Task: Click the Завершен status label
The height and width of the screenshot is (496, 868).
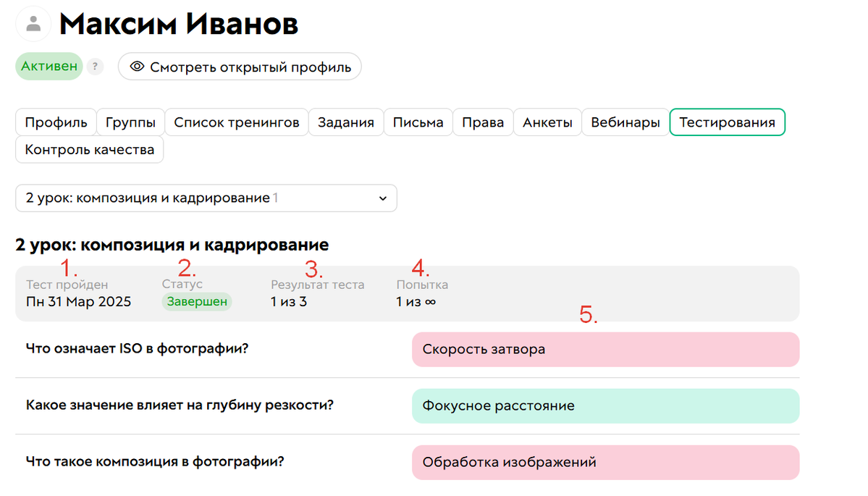Action: [x=196, y=302]
